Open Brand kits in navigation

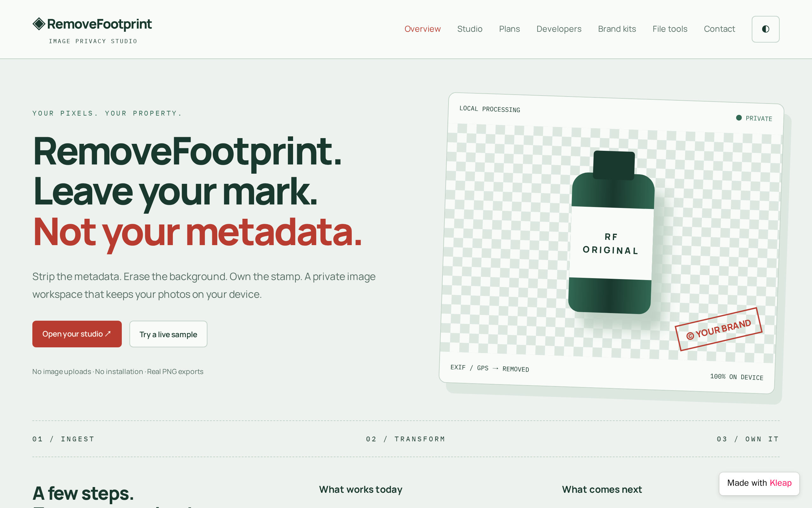pyautogui.click(x=617, y=29)
